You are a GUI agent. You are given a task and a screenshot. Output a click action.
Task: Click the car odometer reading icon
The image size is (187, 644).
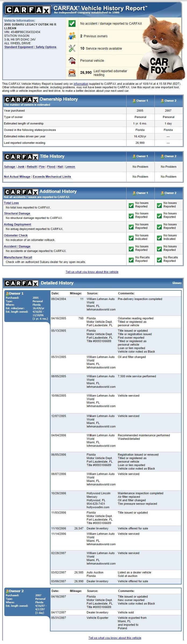click(72, 73)
